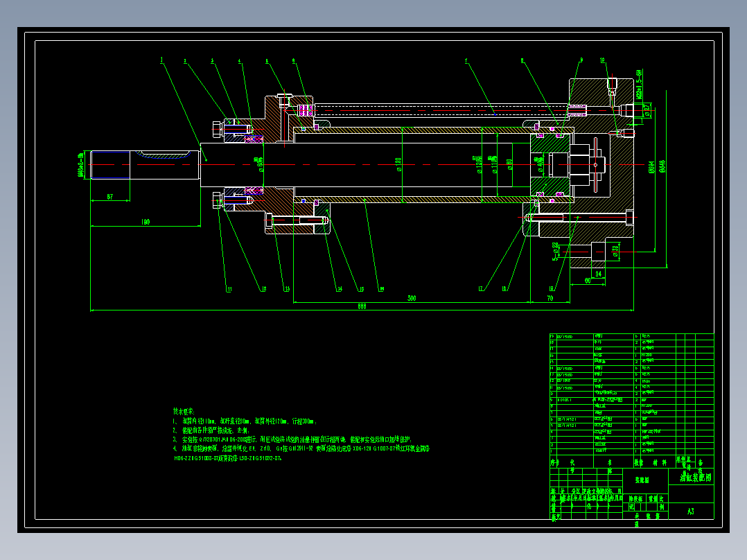The width and height of the screenshot is (747, 560).
Task: Click the ø32 port diameter label
Action: (x=615, y=251)
